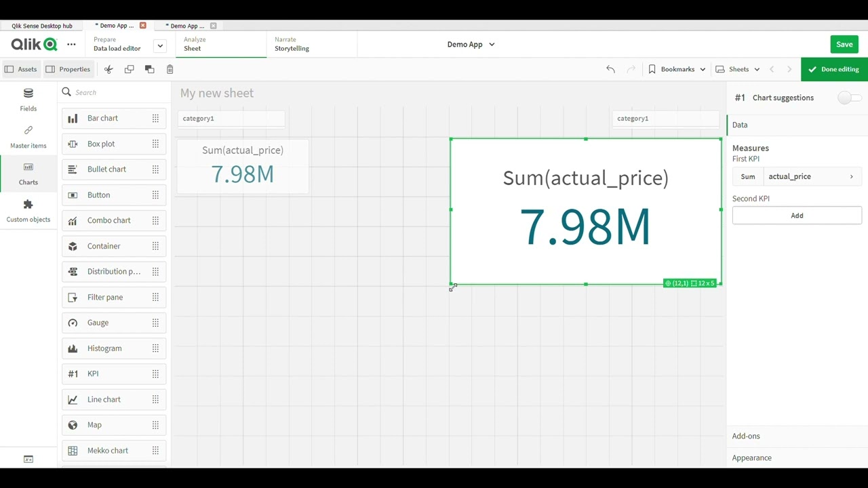Switch to Analyze Sheet tab
Viewport: 868px width, 488px height.
(221, 44)
